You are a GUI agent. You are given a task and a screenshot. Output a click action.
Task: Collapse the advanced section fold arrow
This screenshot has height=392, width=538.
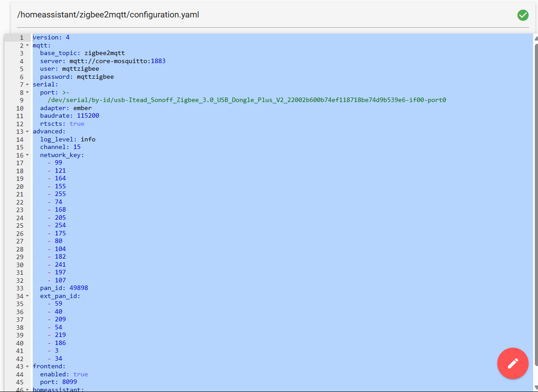27,132
